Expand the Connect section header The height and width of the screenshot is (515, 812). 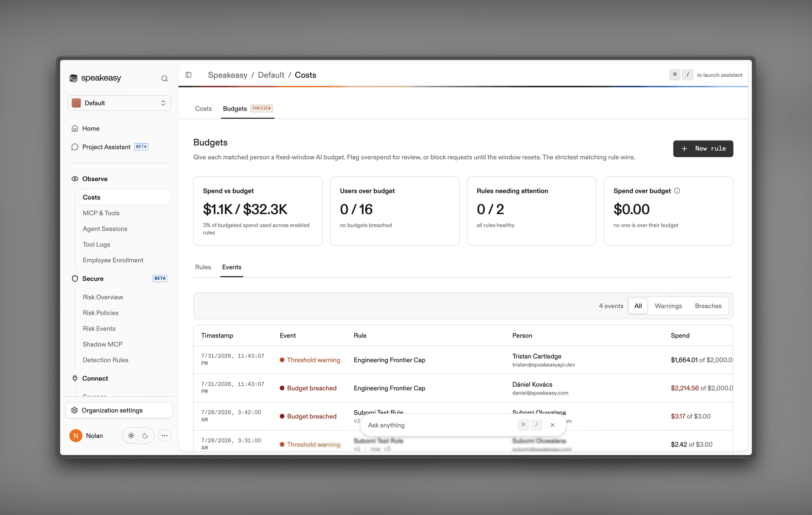coord(95,378)
